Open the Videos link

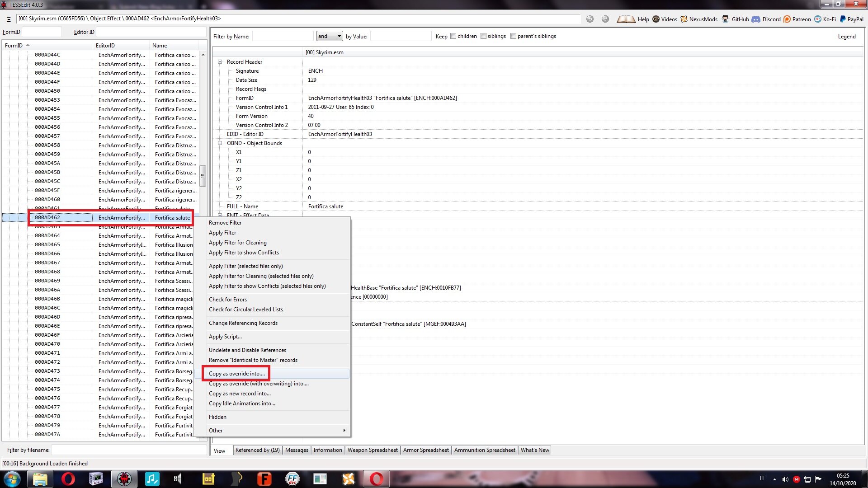(x=665, y=19)
